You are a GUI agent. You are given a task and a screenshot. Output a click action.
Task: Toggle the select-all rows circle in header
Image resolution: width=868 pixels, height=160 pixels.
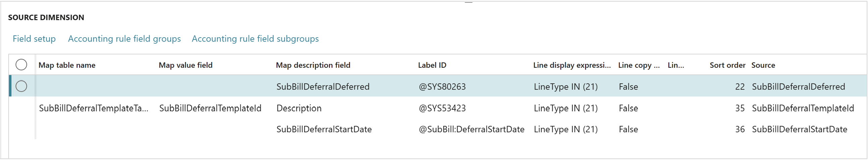[21, 65]
